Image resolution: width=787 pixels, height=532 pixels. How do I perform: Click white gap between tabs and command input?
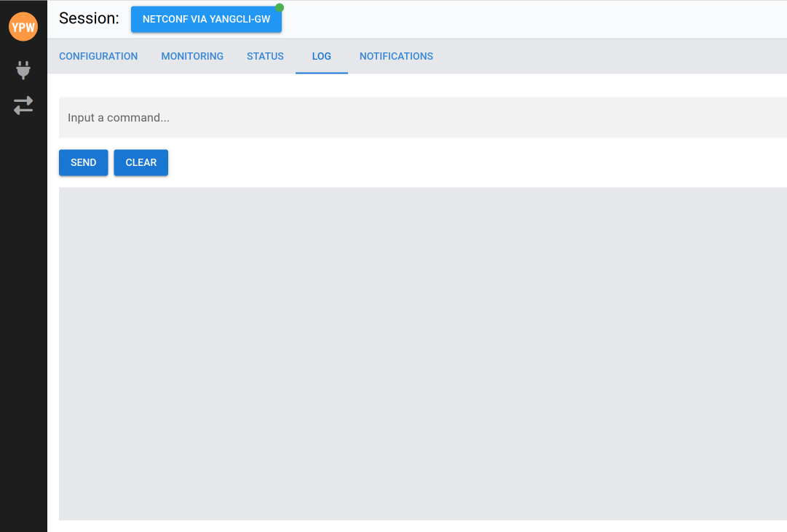(422, 85)
